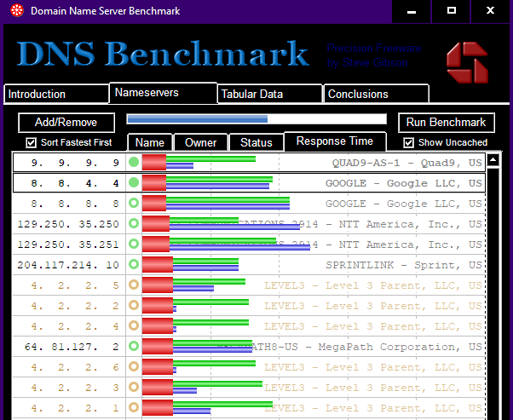Click status circle for 204.117.214.10
513x420 pixels.
click(x=134, y=264)
